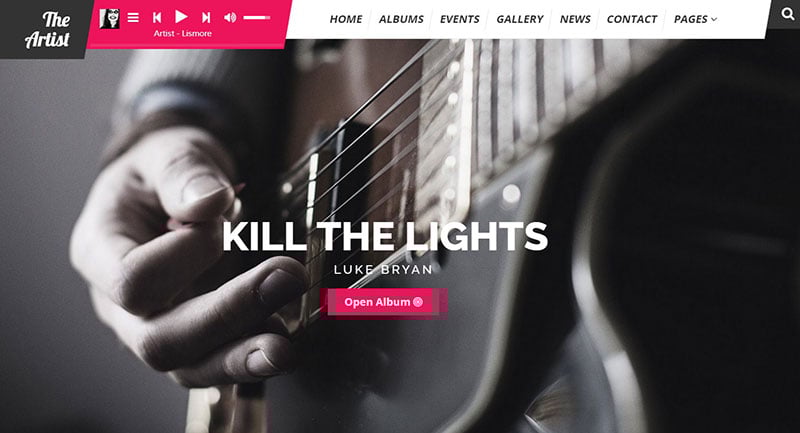Play the current track
This screenshot has width=800, height=433.
tap(181, 17)
